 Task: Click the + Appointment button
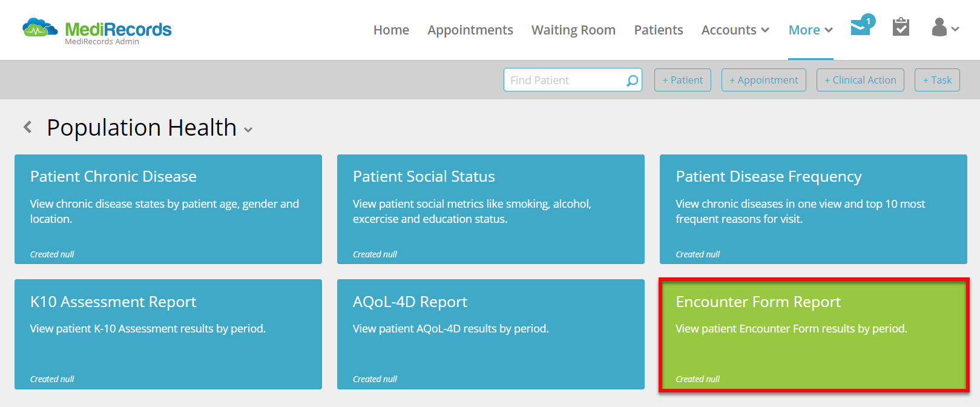click(x=763, y=80)
